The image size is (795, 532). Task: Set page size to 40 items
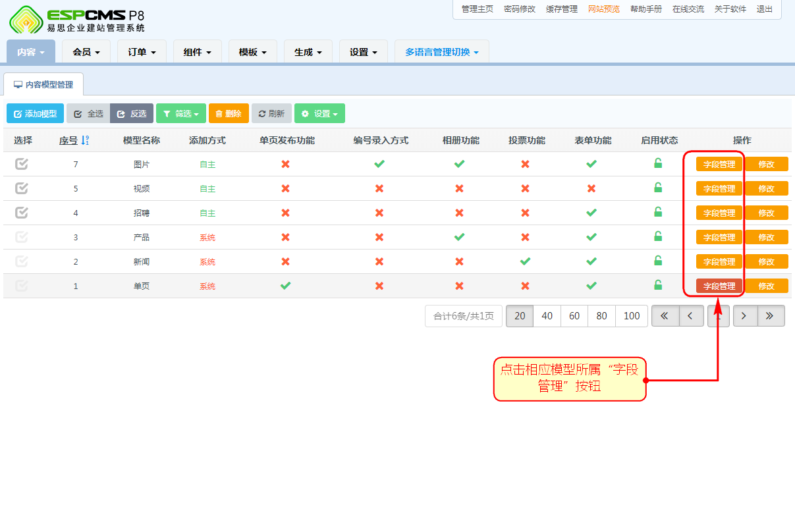click(x=547, y=316)
